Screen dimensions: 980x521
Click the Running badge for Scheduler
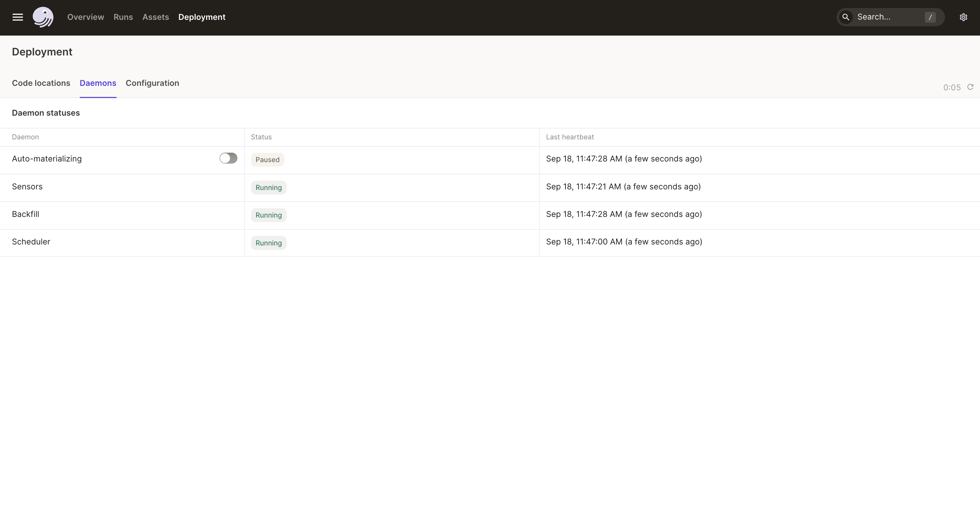coord(268,243)
